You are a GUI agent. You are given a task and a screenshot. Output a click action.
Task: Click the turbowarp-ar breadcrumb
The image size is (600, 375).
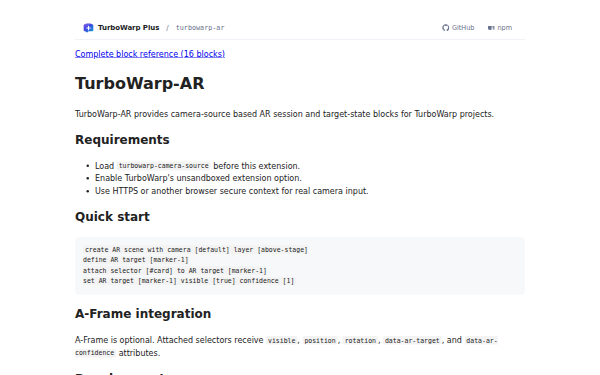(200, 28)
